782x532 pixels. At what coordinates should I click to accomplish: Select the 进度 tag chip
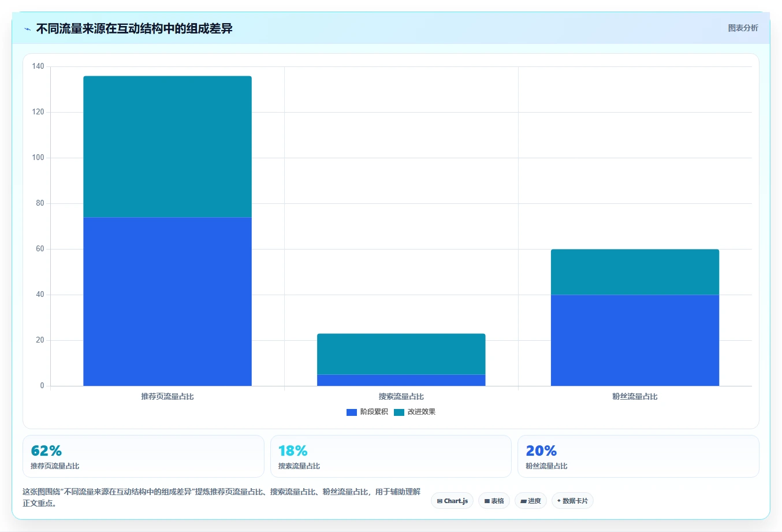(x=531, y=501)
